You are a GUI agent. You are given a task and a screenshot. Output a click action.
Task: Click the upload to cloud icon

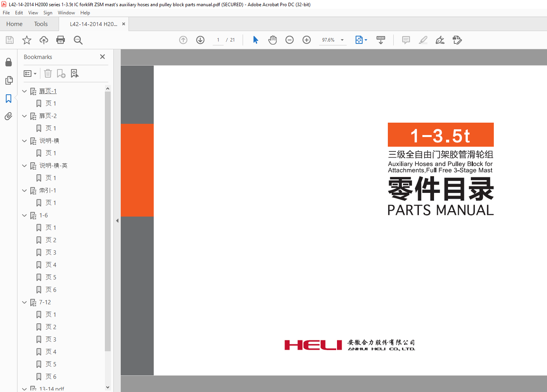tap(44, 40)
